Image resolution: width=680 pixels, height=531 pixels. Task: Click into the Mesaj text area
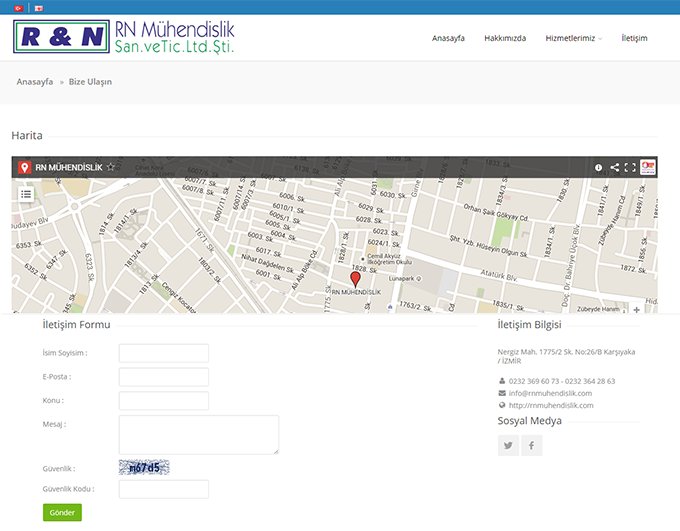point(199,435)
